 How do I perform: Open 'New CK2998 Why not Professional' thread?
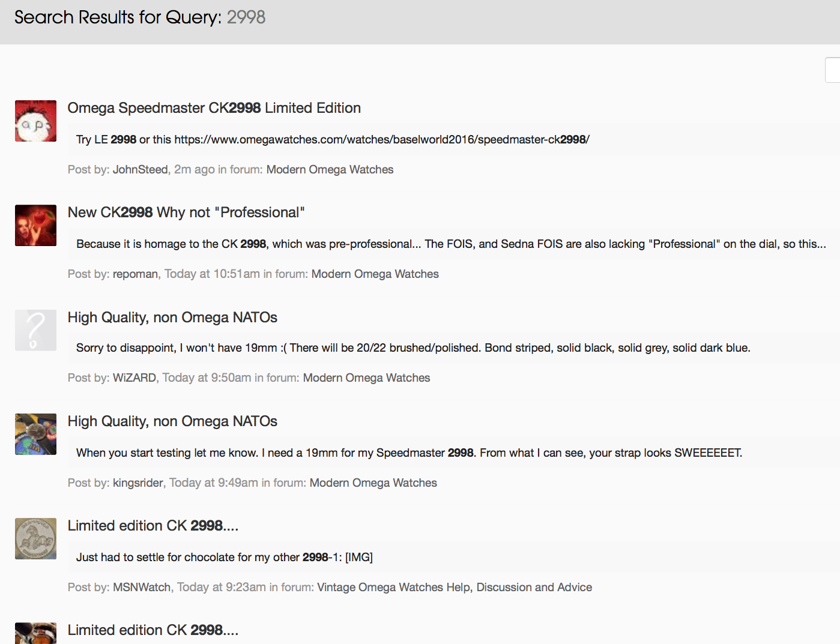pos(186,212)
